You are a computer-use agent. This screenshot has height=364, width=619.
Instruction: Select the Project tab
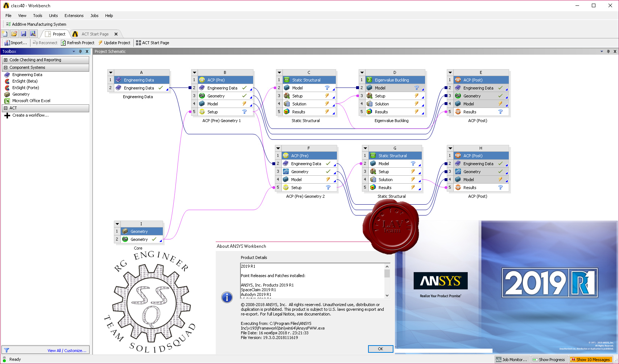[55, 34]
